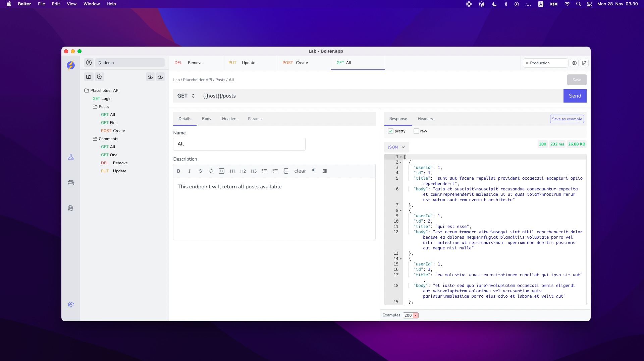Add a new folder to the collection

(89, 77)
